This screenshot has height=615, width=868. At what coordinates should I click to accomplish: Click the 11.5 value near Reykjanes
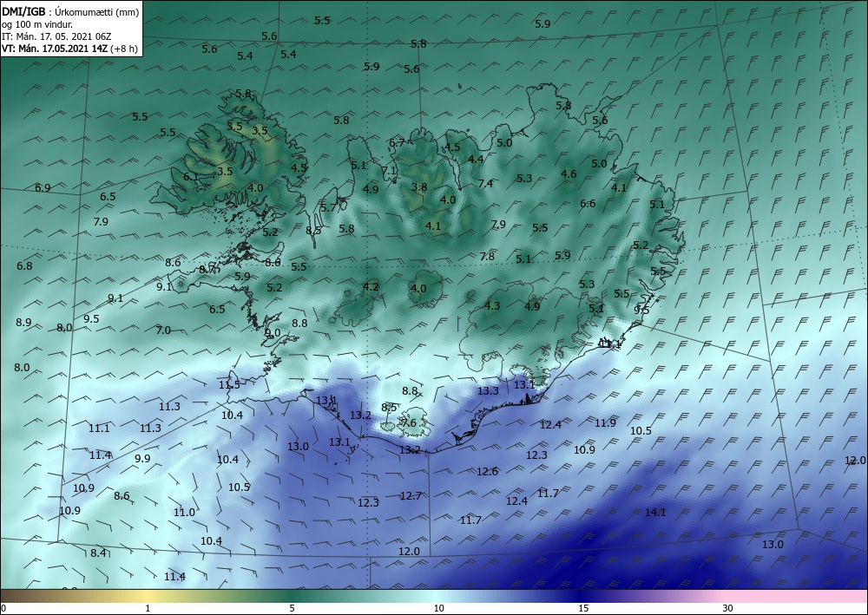click(229, 385)
